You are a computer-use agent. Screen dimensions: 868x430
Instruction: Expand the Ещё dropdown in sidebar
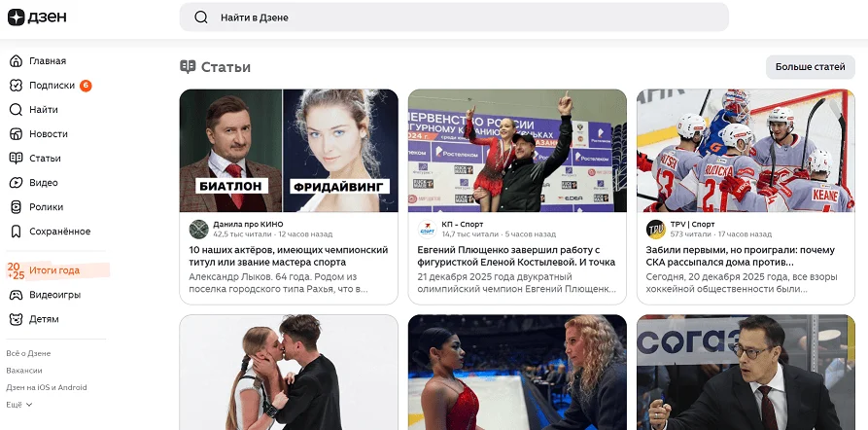(15, 404)
